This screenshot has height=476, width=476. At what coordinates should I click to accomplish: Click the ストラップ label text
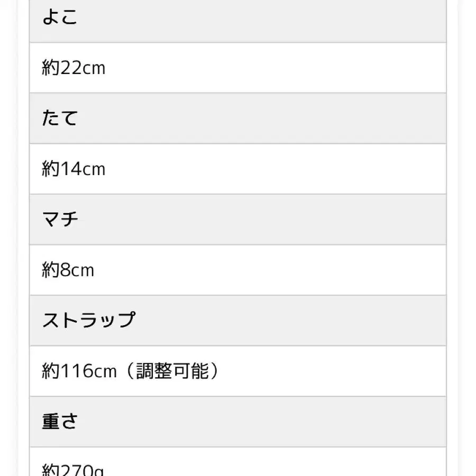tap(88, 321)
